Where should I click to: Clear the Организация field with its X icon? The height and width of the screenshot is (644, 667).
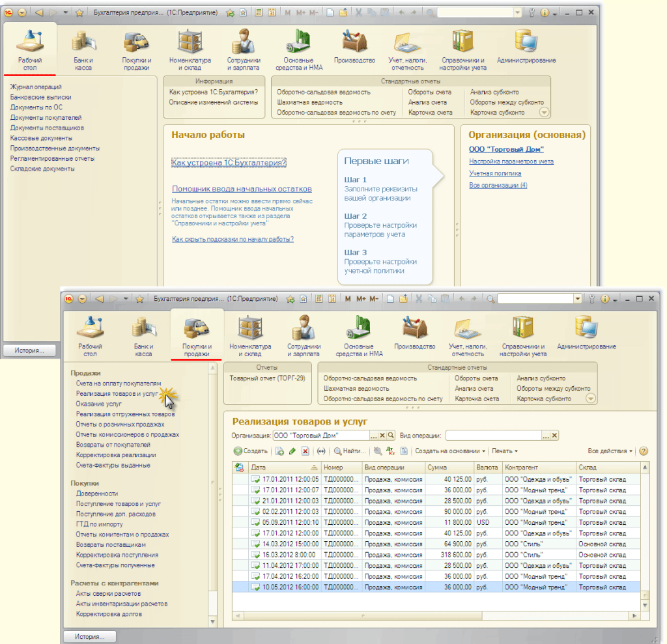coord(382,435)
